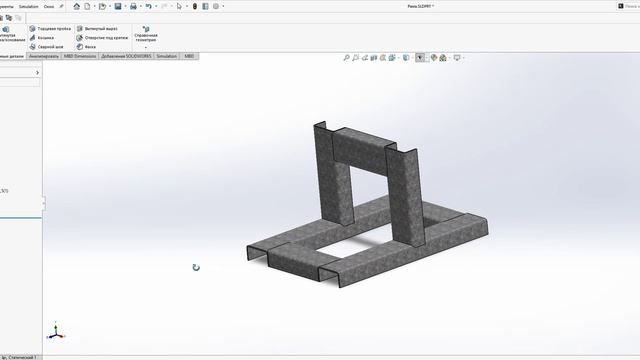Screen dimensions: 640x360
Task: Expand the Print dropdown arrow
Action: 140,6
